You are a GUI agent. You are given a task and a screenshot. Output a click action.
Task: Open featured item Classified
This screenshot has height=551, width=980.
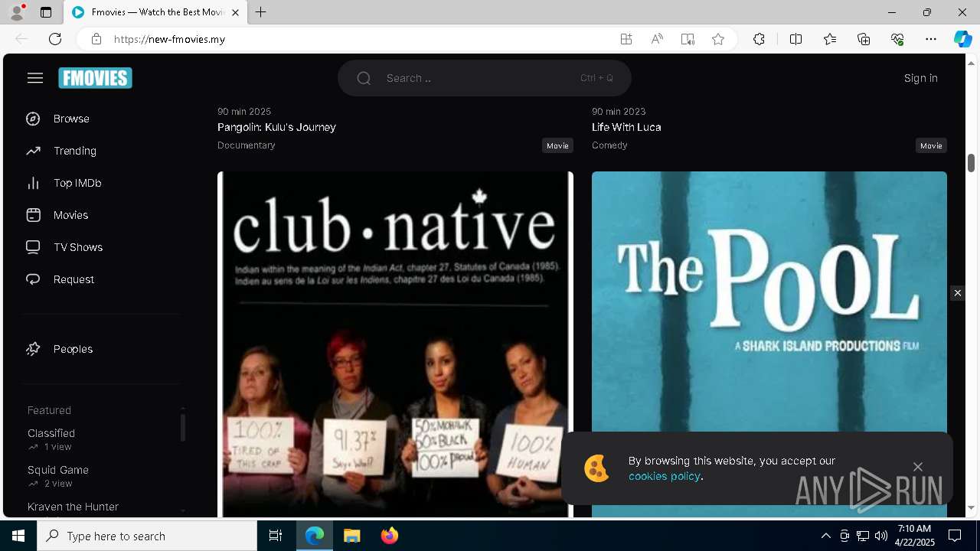(x=51, y=433)
